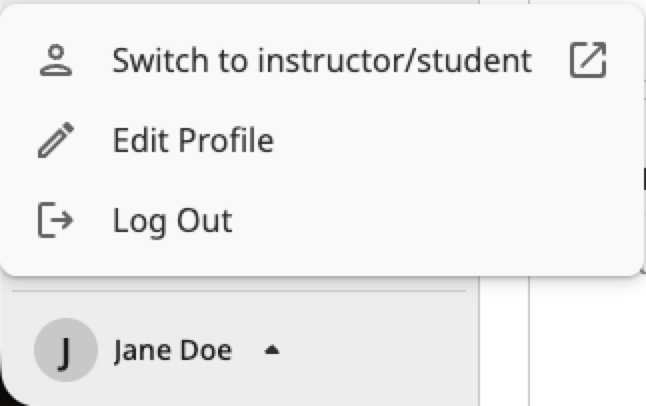Click the Jane Doe user name
The image size is (646, 406).
point(173,351)
